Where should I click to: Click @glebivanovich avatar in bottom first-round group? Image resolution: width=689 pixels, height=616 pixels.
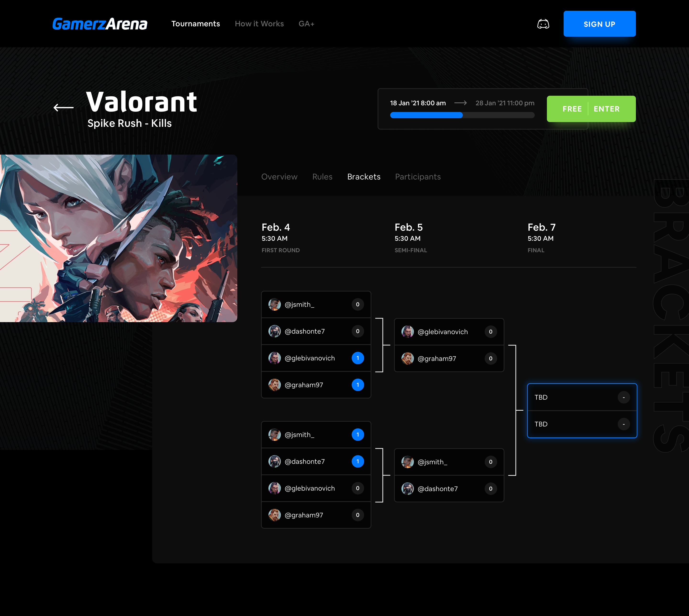point(274,488)
